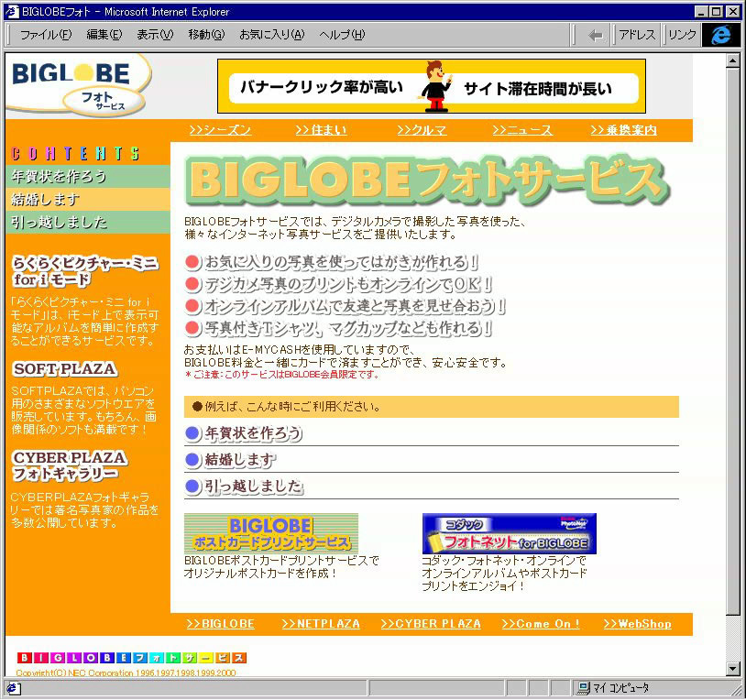This screenshot has width=746, height=700.
Task: Click オンラインアルバムで友達と写真を見せ合おう text
Action: click(x=355, y=306)
